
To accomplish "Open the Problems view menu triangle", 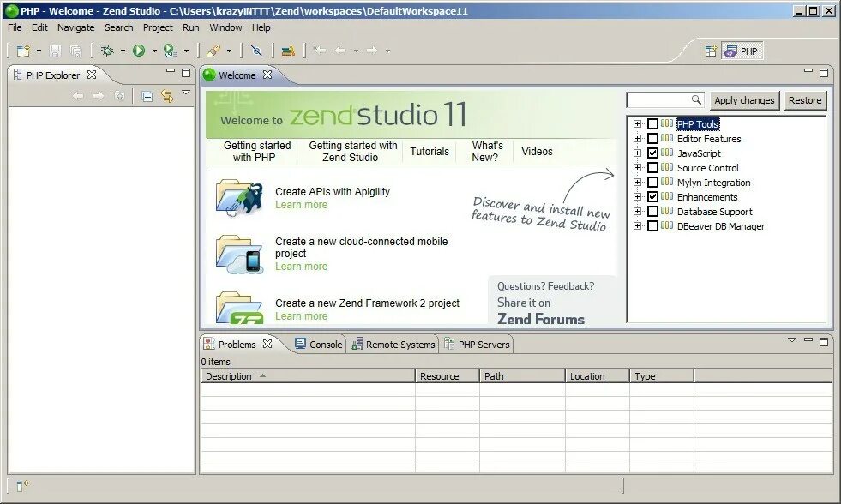I will click(791, 340).
